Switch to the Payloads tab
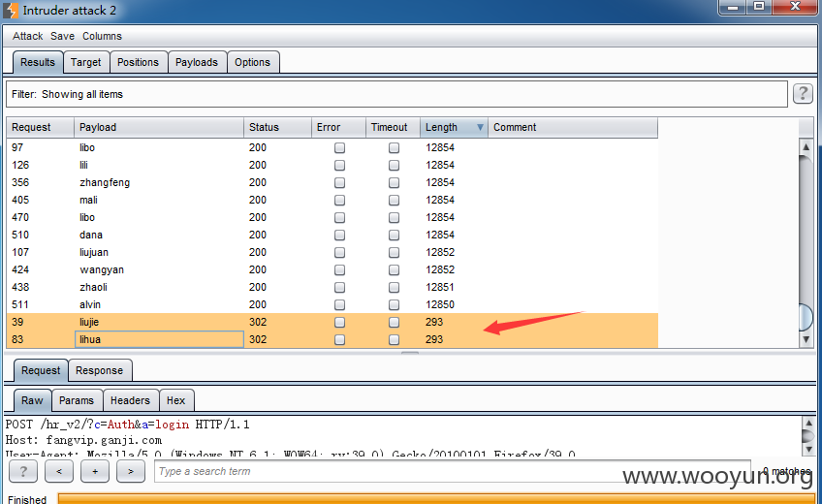This screenshot has height=504, width=822. pos(197,62)
